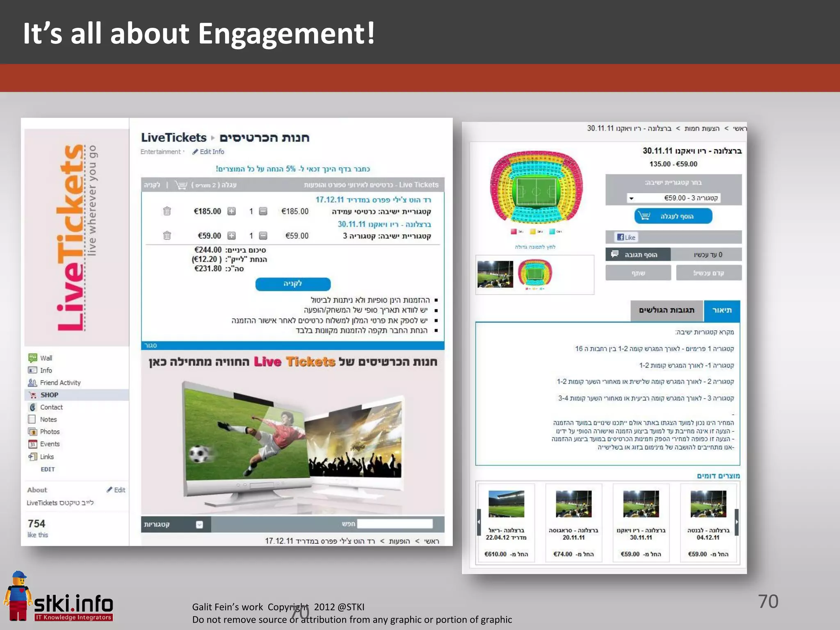The height and width of the screenshot is (630, 840).
Task: Click the stki.info logo
Action: point(59,597)
